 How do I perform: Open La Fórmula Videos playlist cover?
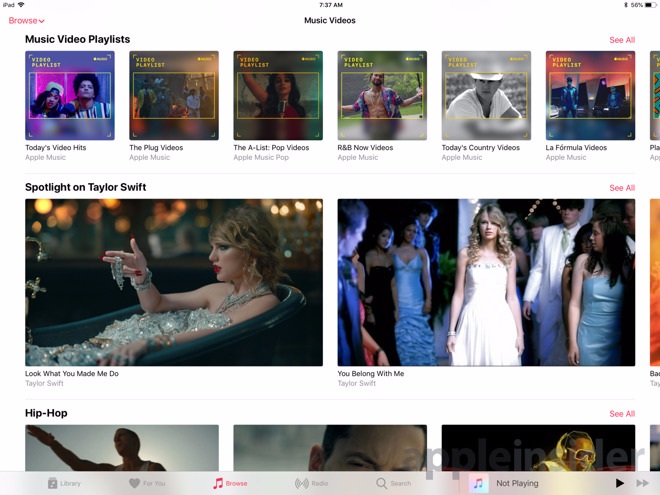[x=591, y=96]
